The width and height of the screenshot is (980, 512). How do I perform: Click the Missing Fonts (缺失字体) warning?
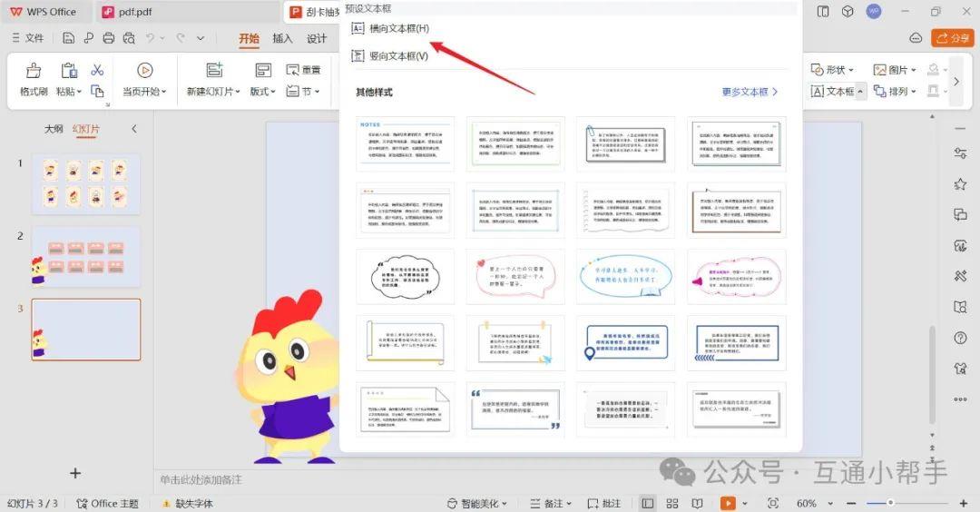188,503
